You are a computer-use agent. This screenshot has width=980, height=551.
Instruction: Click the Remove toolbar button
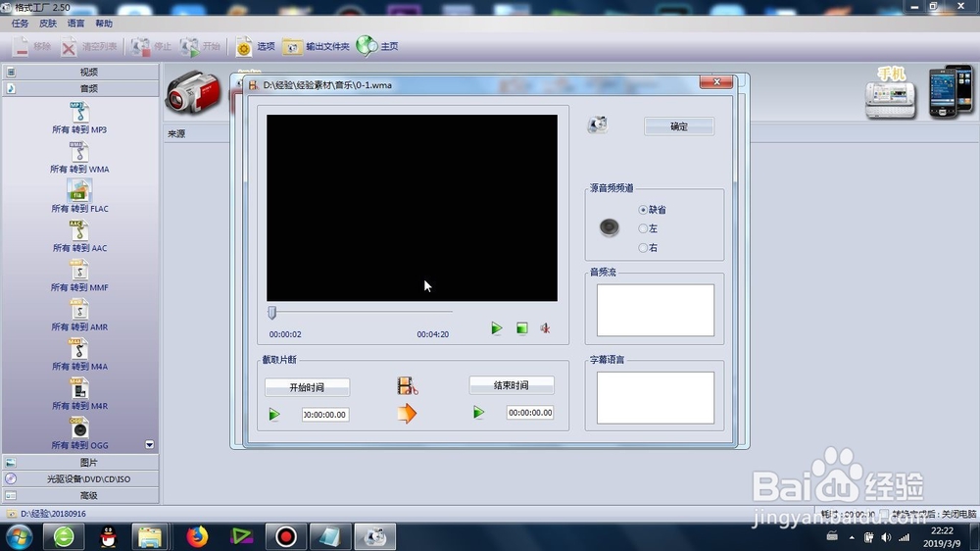[x=31, y=46]
